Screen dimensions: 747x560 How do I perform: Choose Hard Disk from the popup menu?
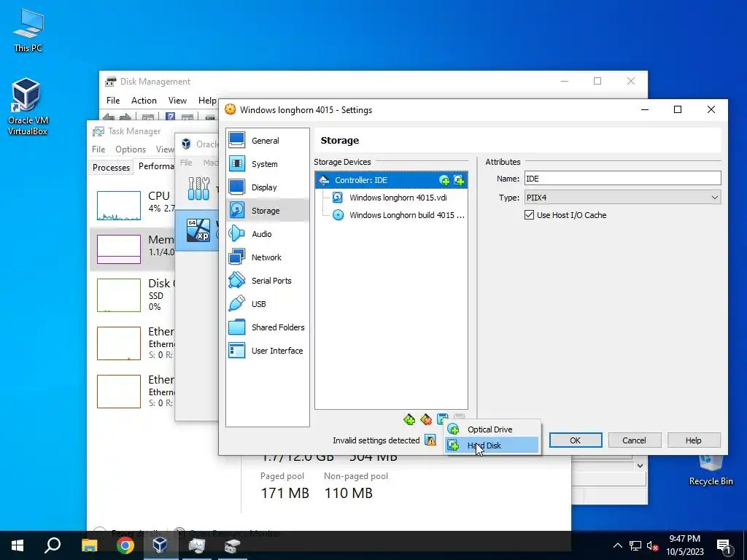click(492, 446)
